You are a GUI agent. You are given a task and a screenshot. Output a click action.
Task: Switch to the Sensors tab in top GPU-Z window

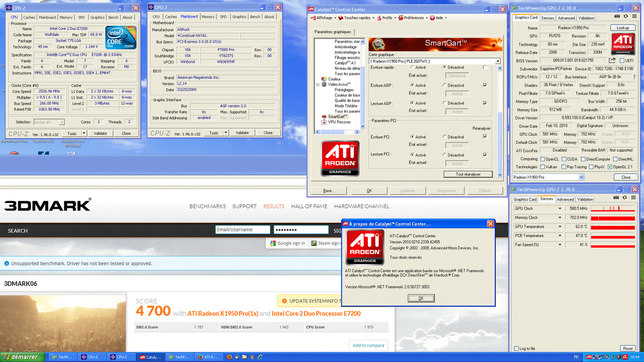(547, 18)
